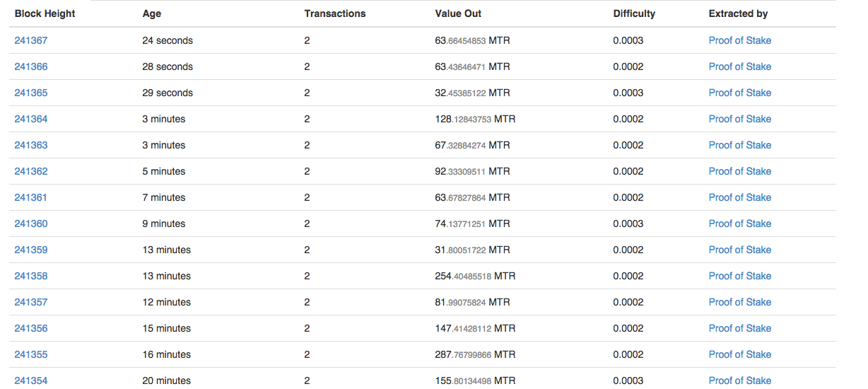Open block 241363 page
This screenshot has height=389, width=868.
(31, 145)
